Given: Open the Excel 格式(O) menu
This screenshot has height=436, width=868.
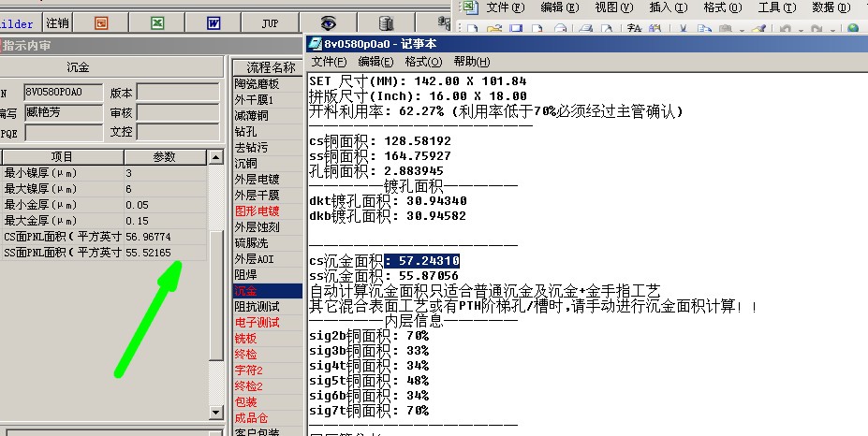Looking at the screenshot, I should [723, 7].
